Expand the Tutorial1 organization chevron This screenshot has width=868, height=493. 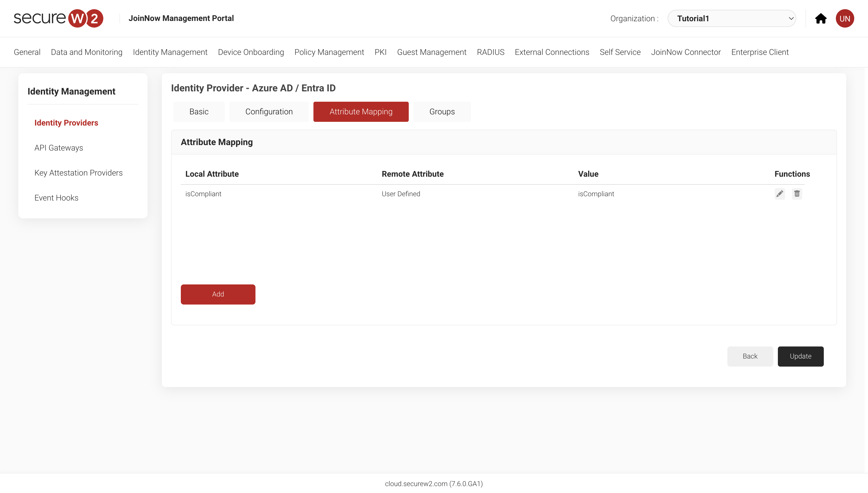pyautogui.click(x=791, y=18)
